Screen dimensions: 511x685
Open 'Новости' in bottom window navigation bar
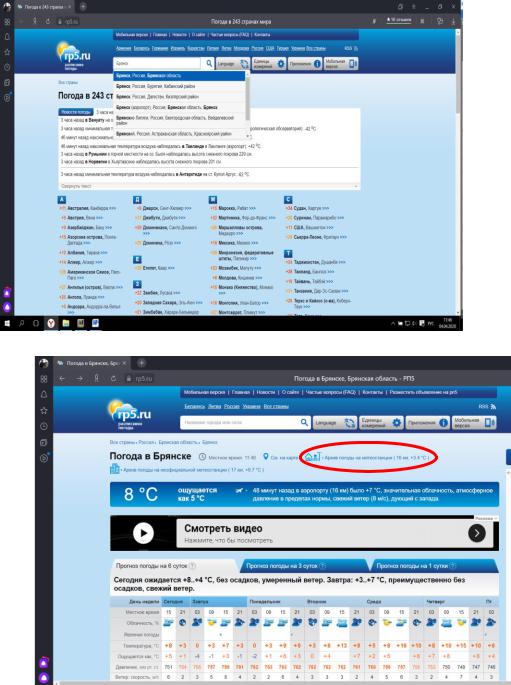(266, 392)
